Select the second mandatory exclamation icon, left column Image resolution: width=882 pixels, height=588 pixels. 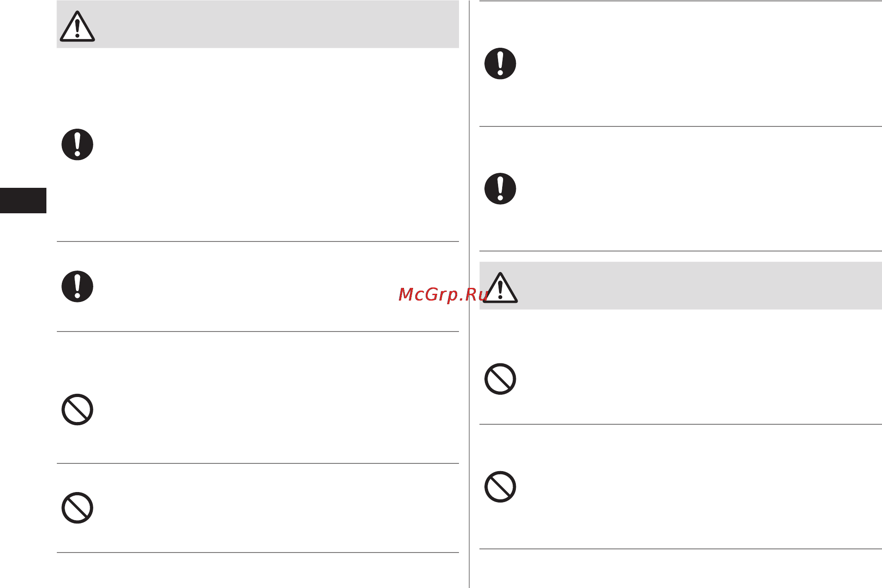click(77, 286)
